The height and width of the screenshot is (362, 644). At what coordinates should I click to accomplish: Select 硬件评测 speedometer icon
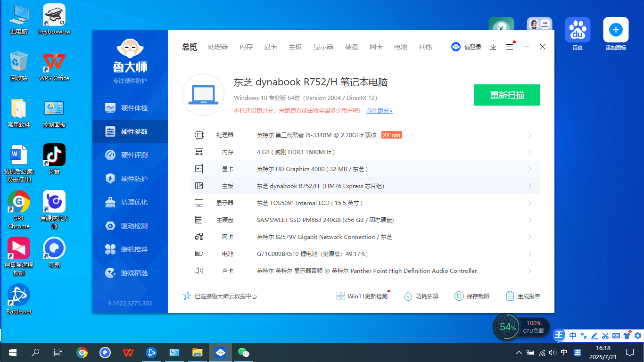coord(110,155)
